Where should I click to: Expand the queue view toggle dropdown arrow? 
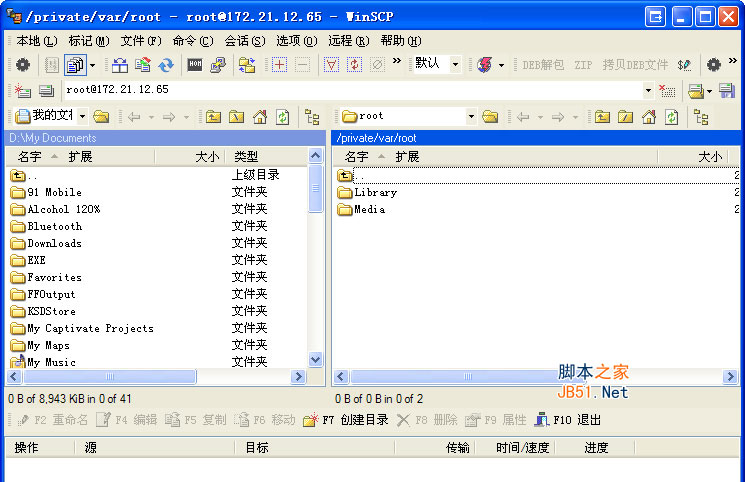(92, 65)
